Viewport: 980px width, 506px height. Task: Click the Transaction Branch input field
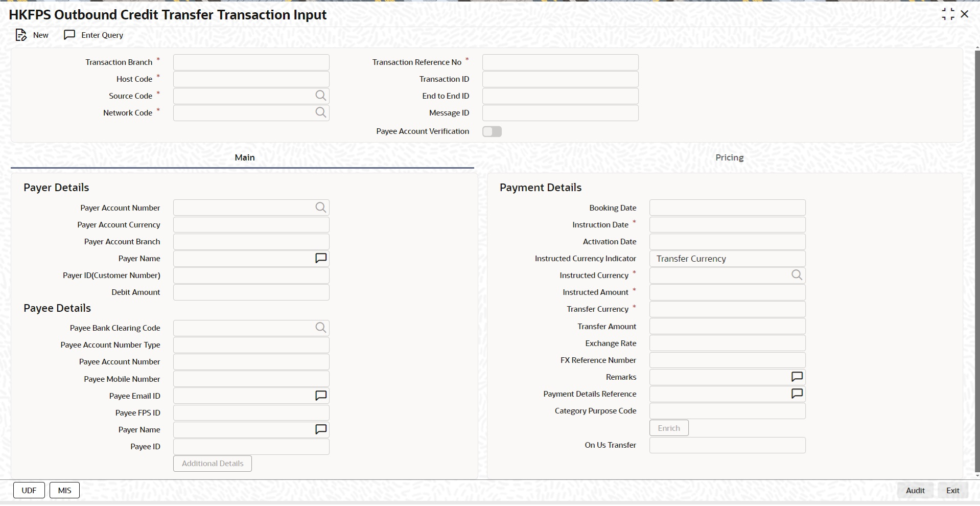click(x=251, y=62)
